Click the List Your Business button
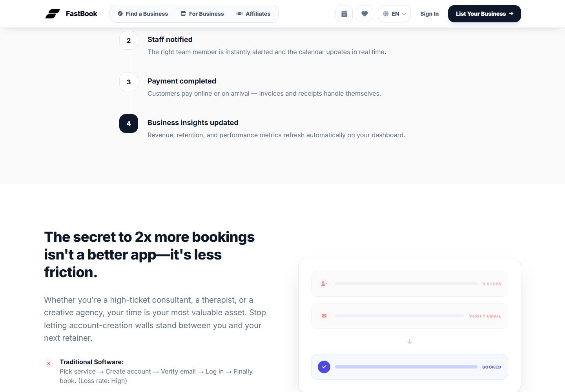Image resolution: width=565 pixels, height=392 pixels. pyautogui.click(x=485, y=14)
